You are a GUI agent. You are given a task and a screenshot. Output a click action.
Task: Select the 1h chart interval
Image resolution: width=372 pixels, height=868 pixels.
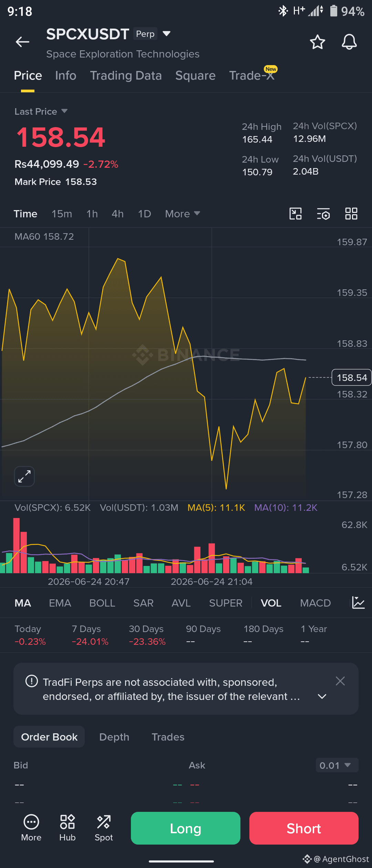coord(92,214)
